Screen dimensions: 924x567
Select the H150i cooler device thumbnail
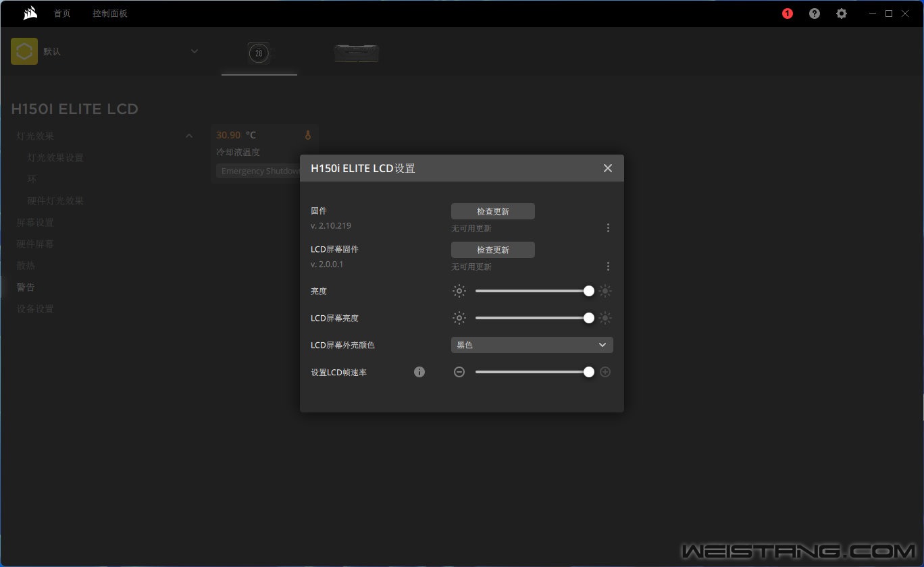click(259, 53)
